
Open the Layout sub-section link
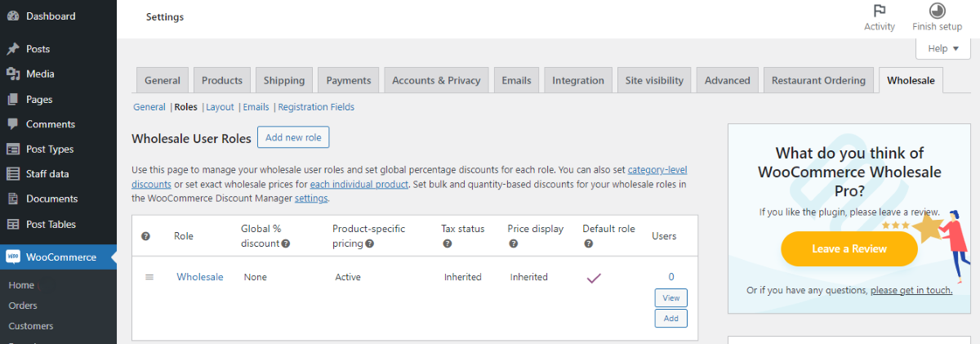pos(220,107)
